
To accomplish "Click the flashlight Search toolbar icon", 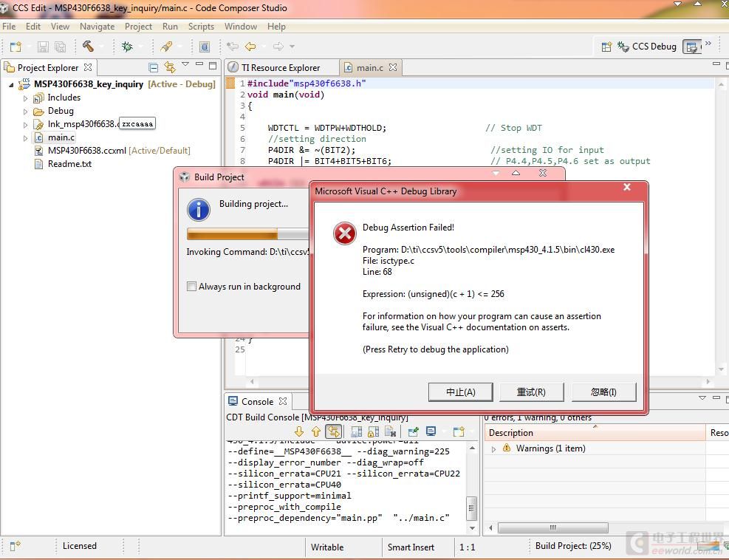I will (x=166, y=47).
